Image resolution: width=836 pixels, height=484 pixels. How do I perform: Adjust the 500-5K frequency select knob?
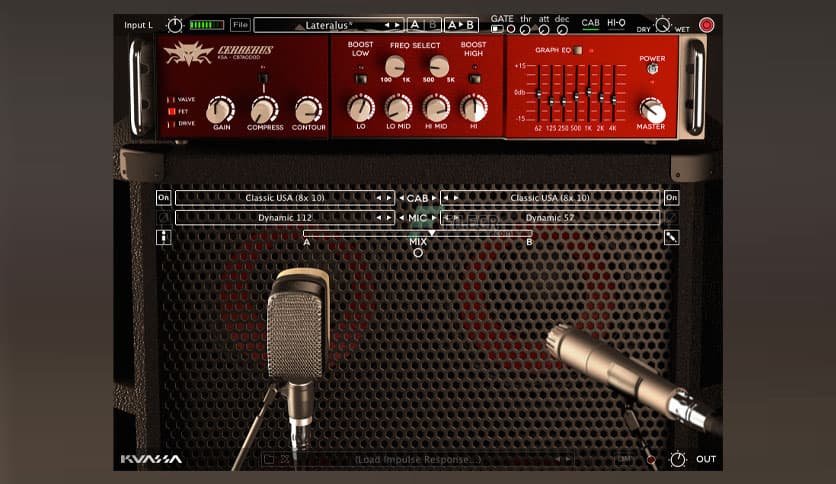[x=439, y=66]
